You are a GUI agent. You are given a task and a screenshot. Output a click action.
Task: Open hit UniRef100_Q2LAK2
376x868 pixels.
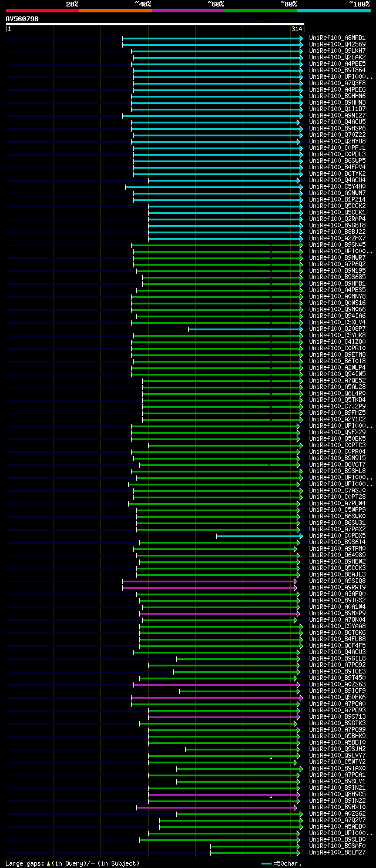[337, 57]
